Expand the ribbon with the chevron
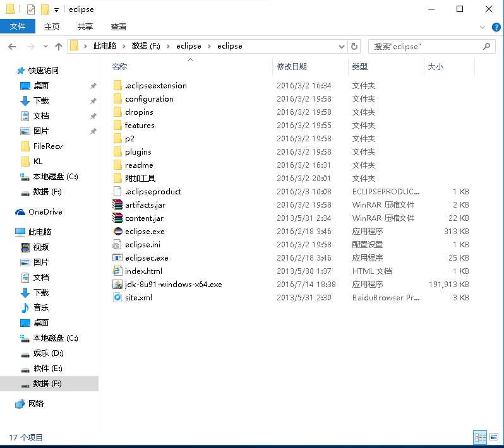This screenshot has height=448, width=504. (483, 27)
